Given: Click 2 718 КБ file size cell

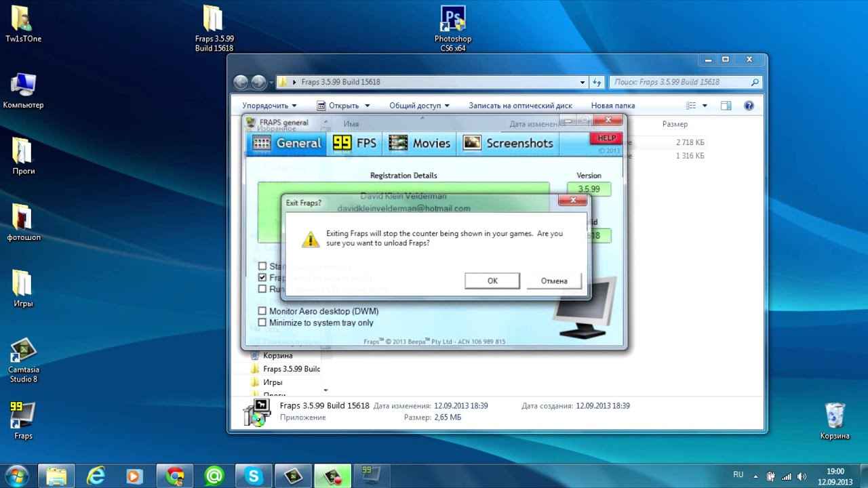Looking at the screenshot, I should pos(690,142).
